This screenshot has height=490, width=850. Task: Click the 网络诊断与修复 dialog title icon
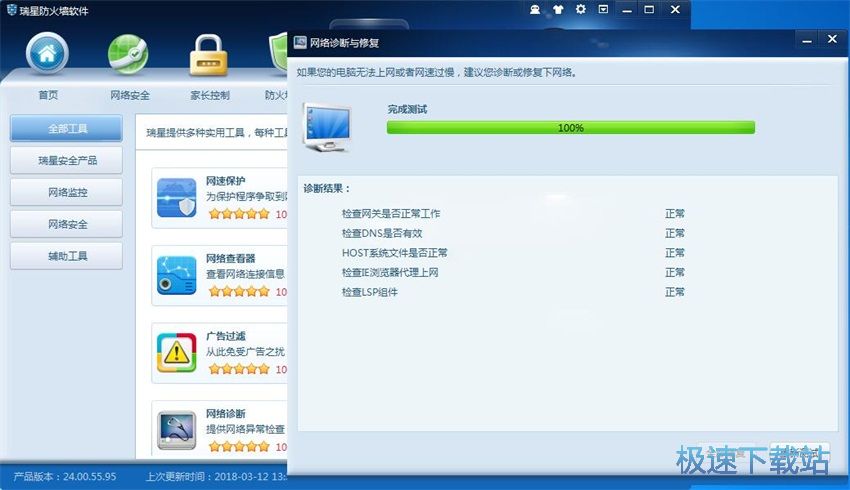click(300, 42)
